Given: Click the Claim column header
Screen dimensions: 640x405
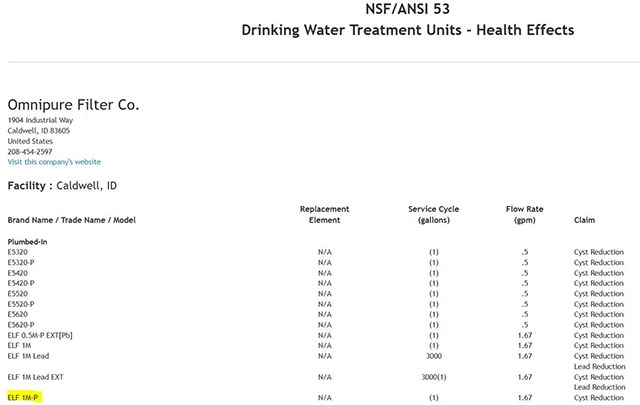Looking at the screenshot, I should click(584, 219).
